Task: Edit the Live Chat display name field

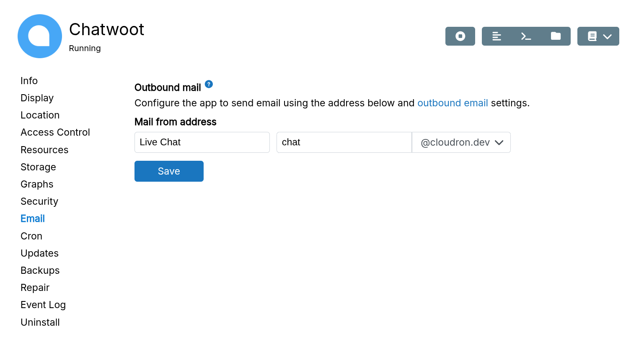Action: point(202,142)
